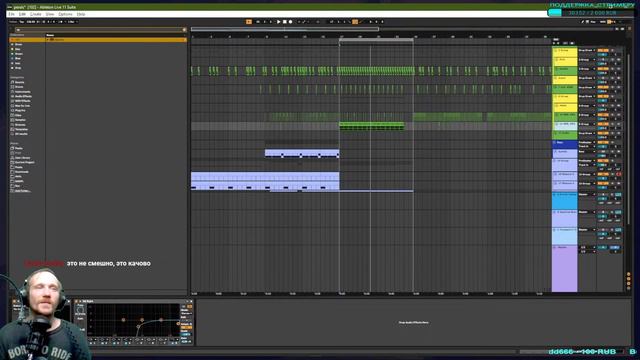Open the Drums browser category
Screen dimensions: 640x360
[x=19, y=87]
